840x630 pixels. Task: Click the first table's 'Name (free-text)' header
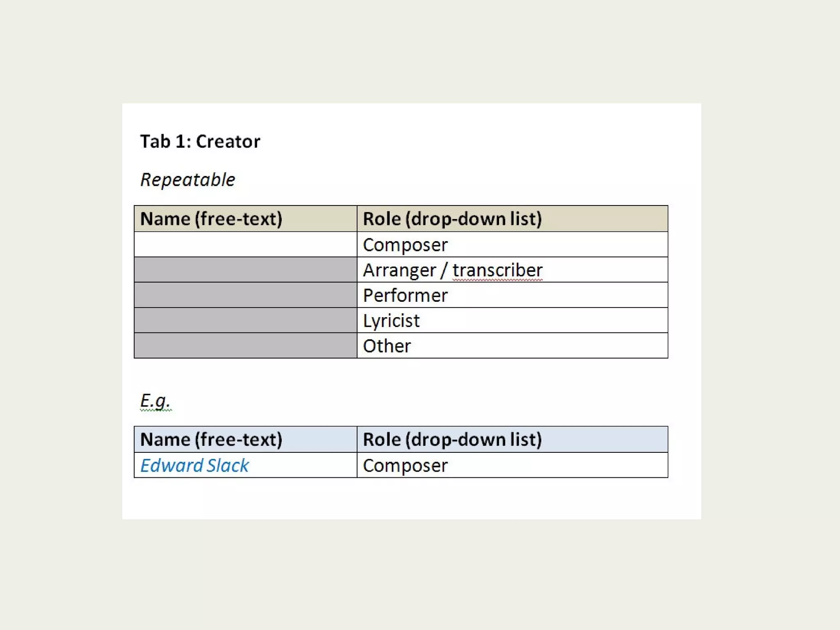246,219
